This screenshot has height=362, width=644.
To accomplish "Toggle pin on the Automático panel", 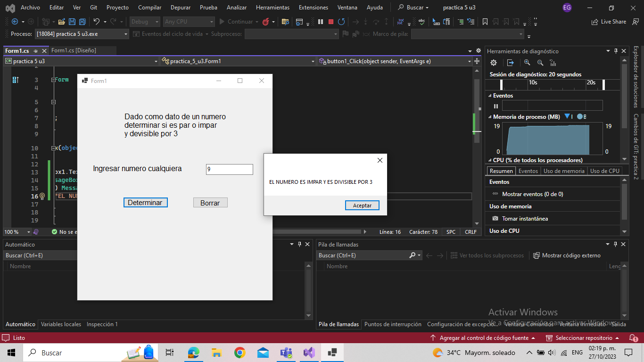I will [299, 244].
